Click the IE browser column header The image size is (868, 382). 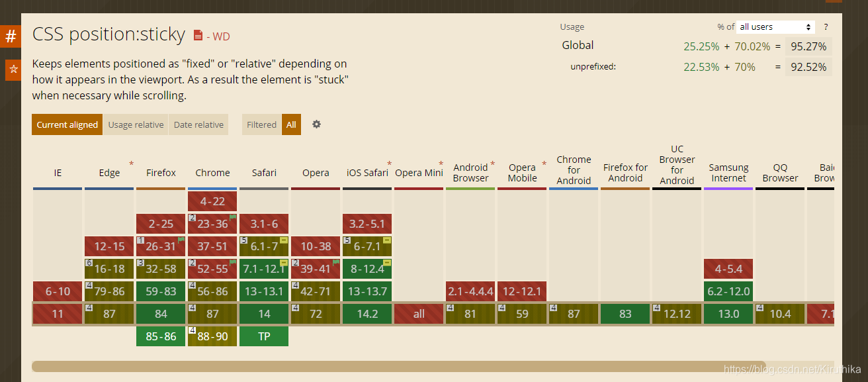[x=58, y=173]
